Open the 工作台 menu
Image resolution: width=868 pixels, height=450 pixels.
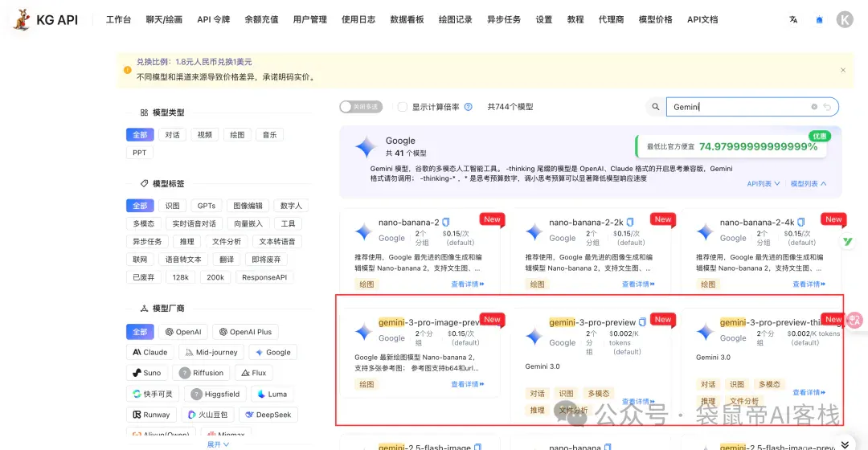[118, 19]
